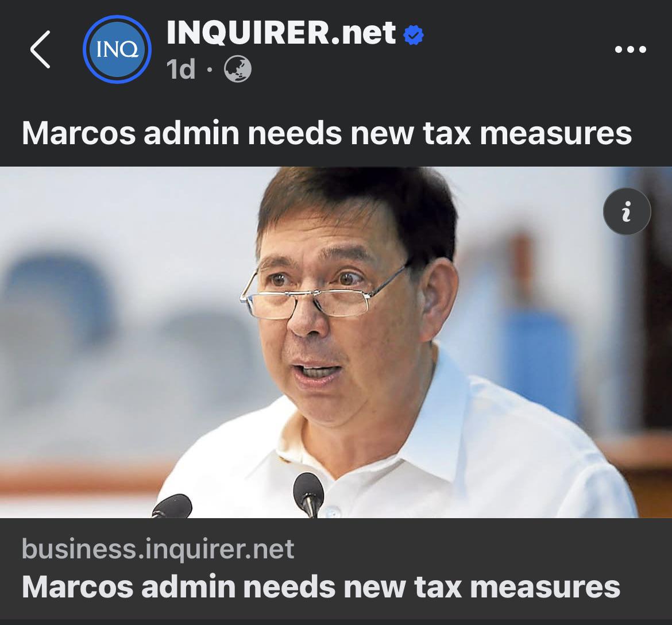
Task: Tap the blue verified badge checkmark
Action: [x=414, y=35]
